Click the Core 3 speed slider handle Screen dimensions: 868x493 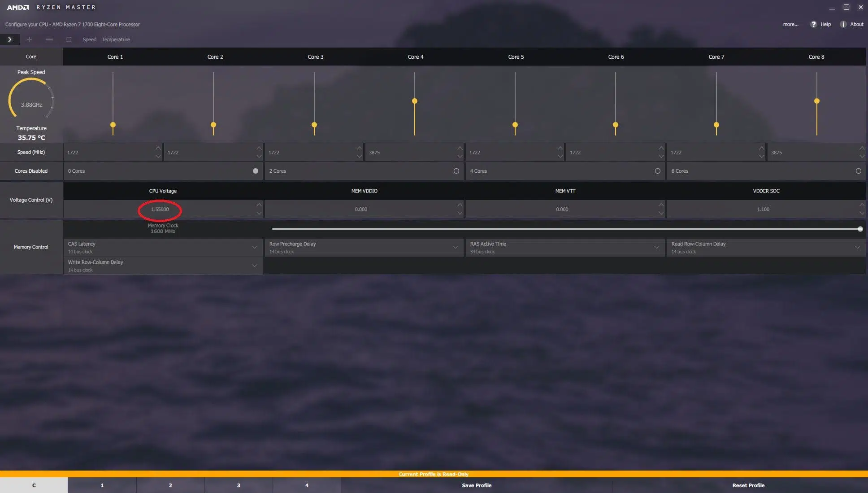[x=314, y=125]
